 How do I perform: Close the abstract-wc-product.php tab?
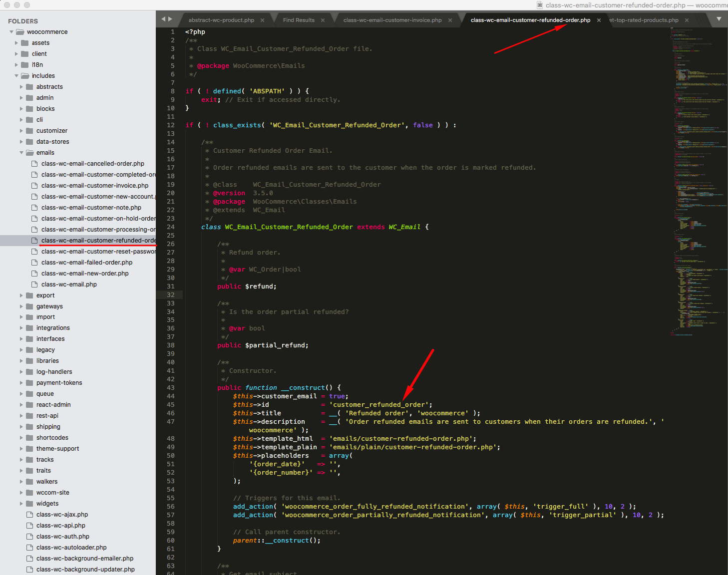tap(262, 20)
